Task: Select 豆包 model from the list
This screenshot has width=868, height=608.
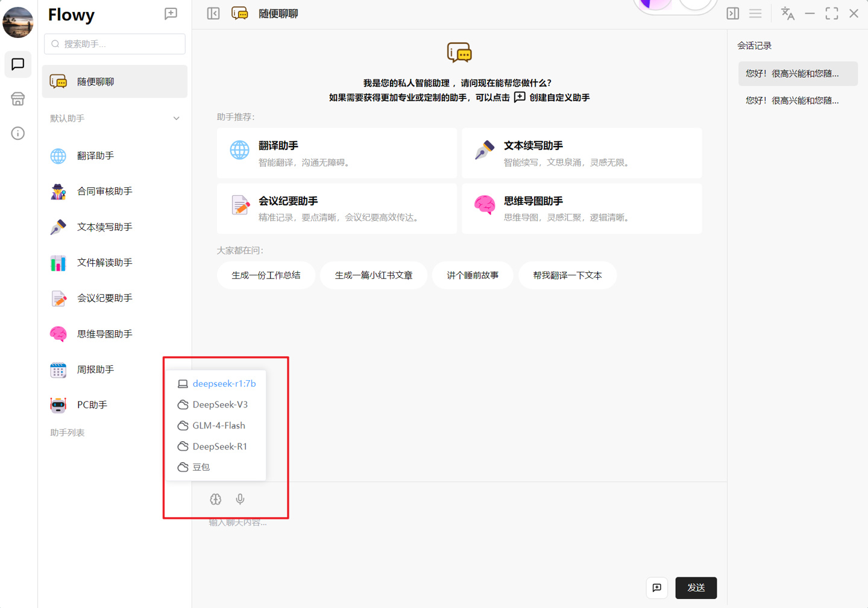Action: click(x=201, y=467)
